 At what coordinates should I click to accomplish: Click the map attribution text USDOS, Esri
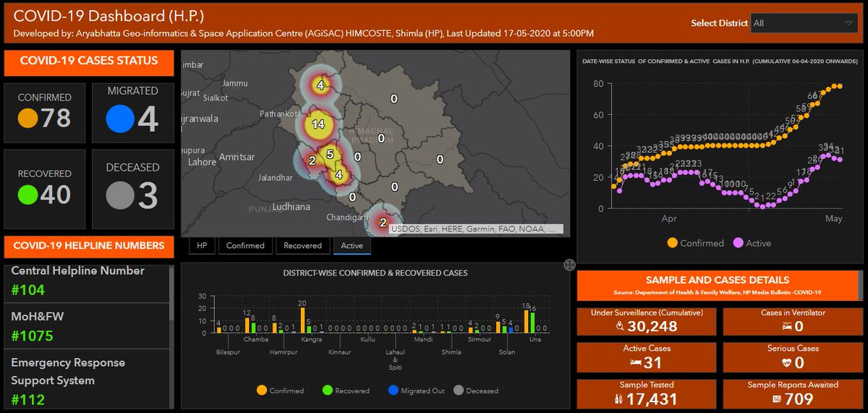[x=475, y=229]
